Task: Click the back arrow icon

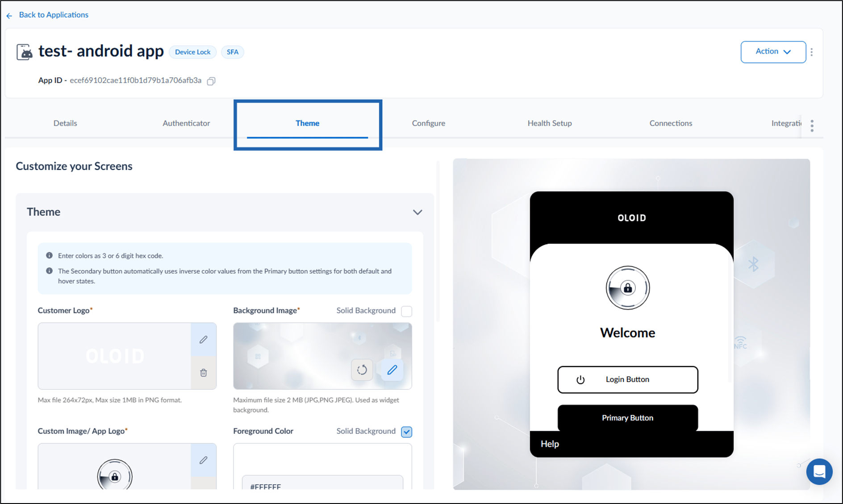Action: 9,16
